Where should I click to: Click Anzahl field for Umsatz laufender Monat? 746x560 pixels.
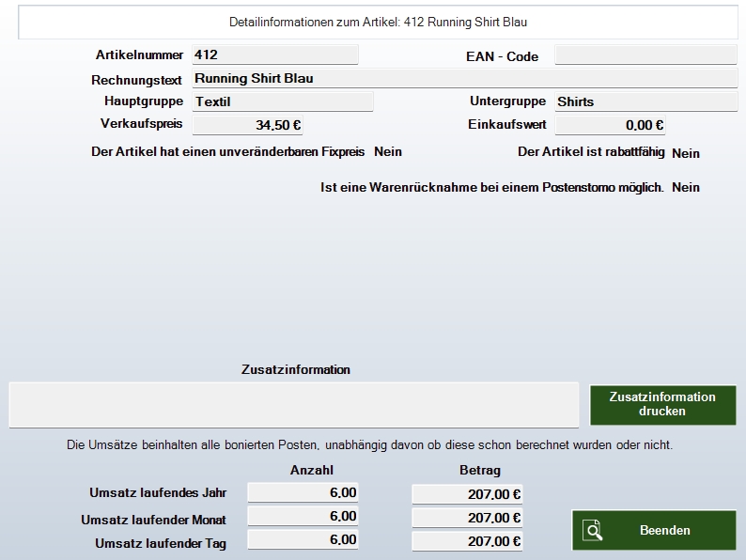coord(303,517)
